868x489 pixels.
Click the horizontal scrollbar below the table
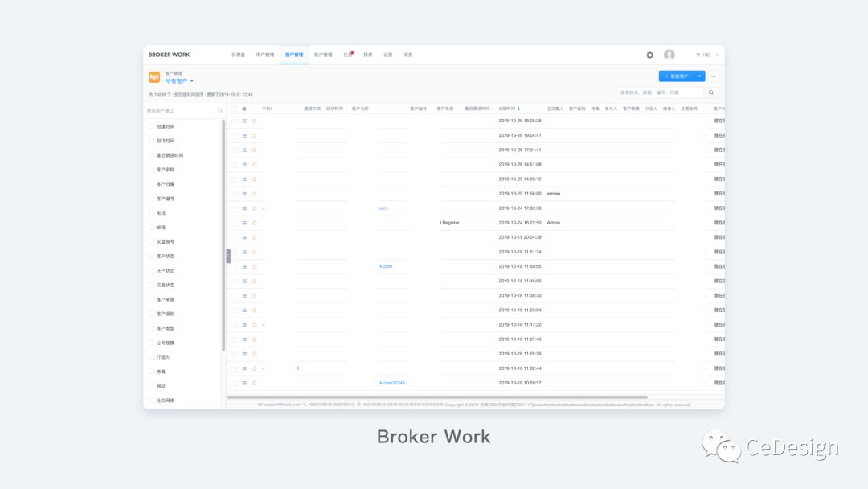click(x=437, y=397)
